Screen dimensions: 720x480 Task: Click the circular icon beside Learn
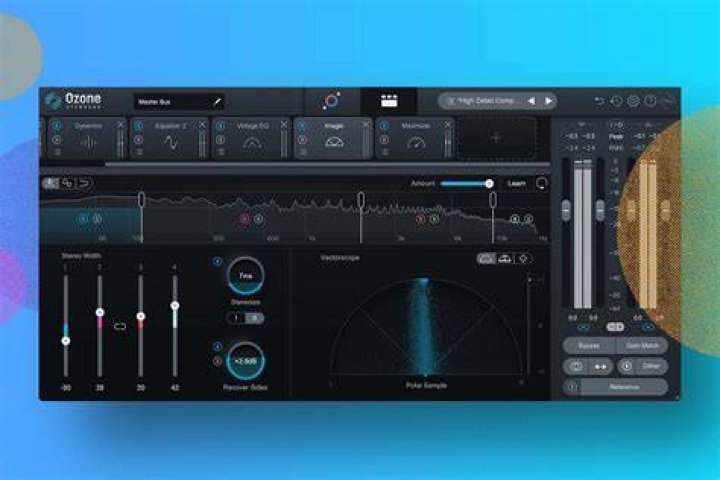(x=541, y=184)
